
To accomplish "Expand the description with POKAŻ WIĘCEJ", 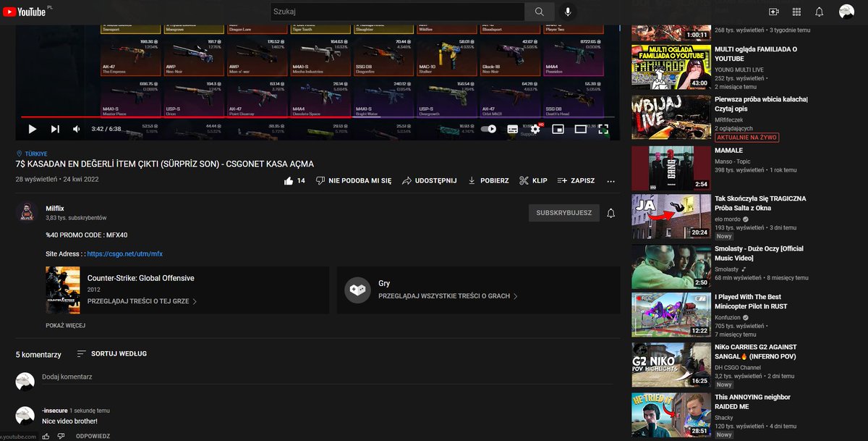I will [65, 326].
